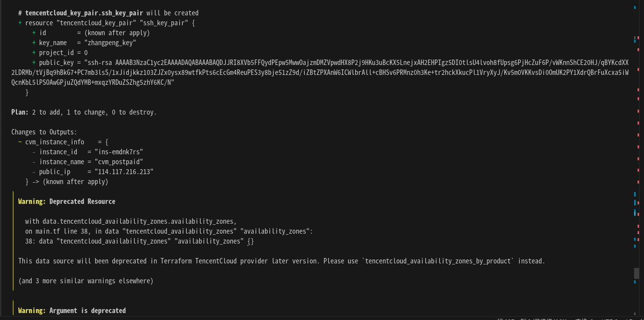This screenshot has height=320, width=644.
Task: Click the public IP 114.117.216.213
Action: 120,172
